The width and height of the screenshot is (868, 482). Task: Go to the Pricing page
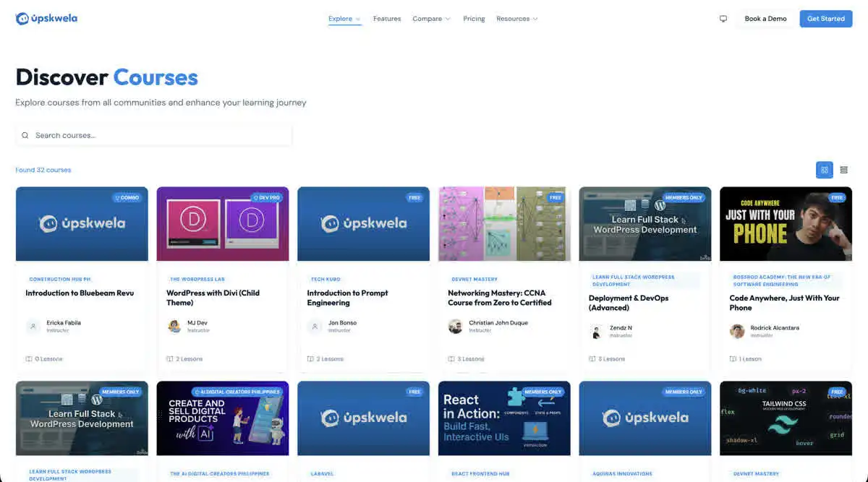(x=474, y=19)
